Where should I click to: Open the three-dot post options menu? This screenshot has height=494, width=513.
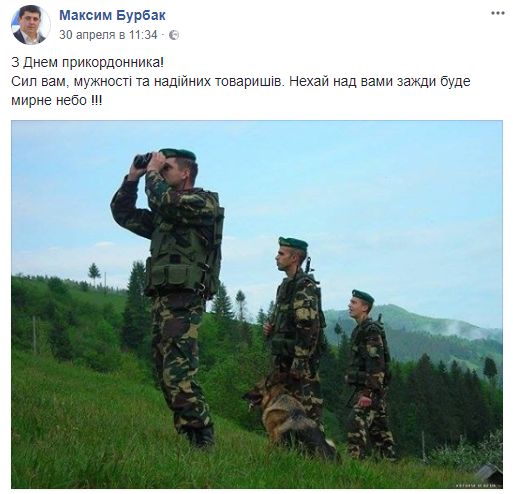pyautogui.click(x=497, y=13)
